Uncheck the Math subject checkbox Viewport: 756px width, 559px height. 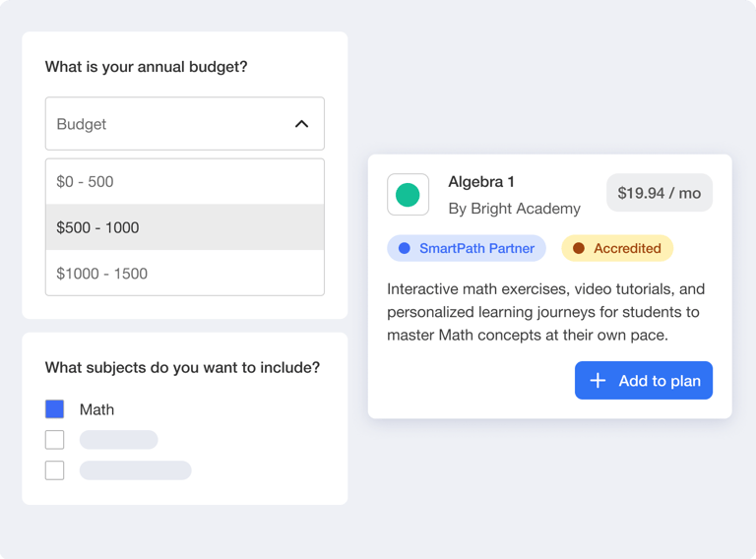tap(54, 409)
